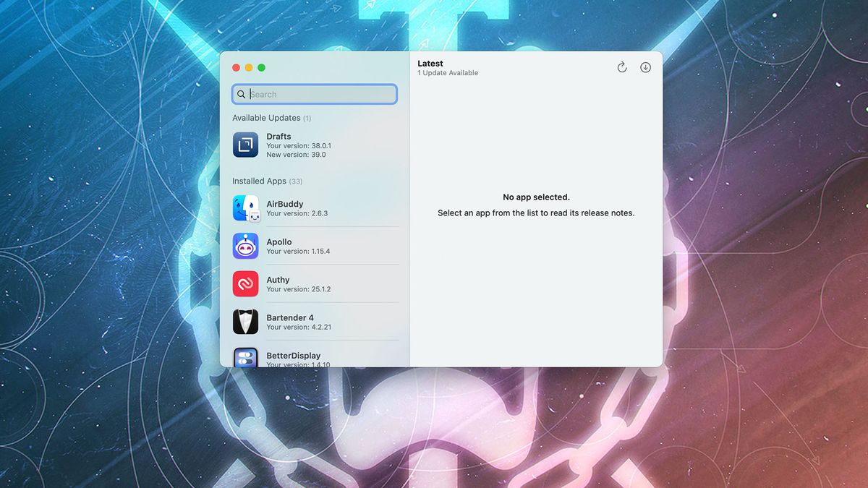Screen dimensions: 868x488
Task: Click the BetterDisplay app icon
Action: click(245, 357)
